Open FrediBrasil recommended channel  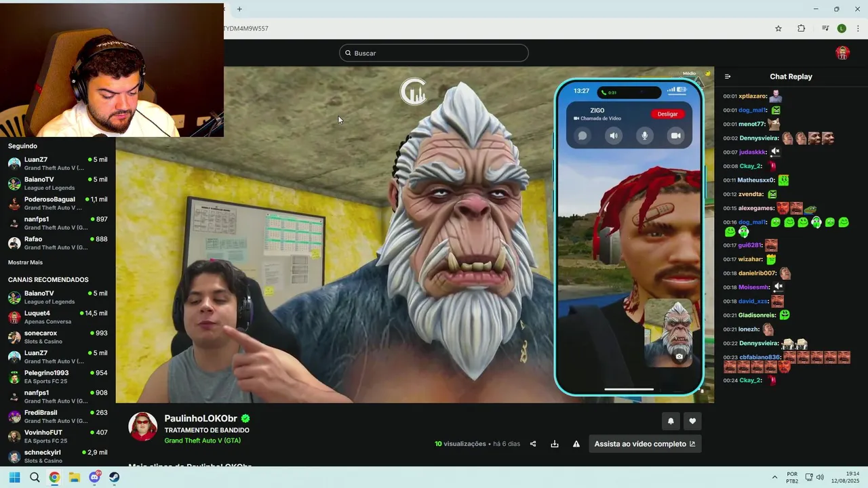coord(58,416)
